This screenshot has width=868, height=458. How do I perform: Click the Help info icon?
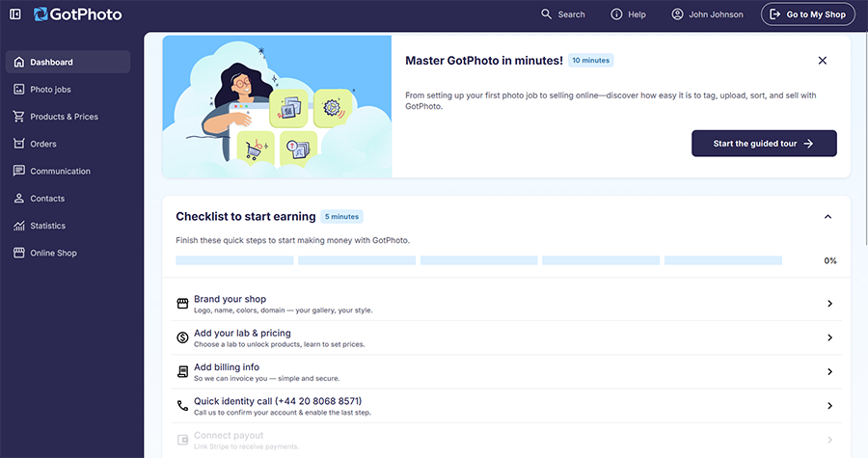point(616,14)
